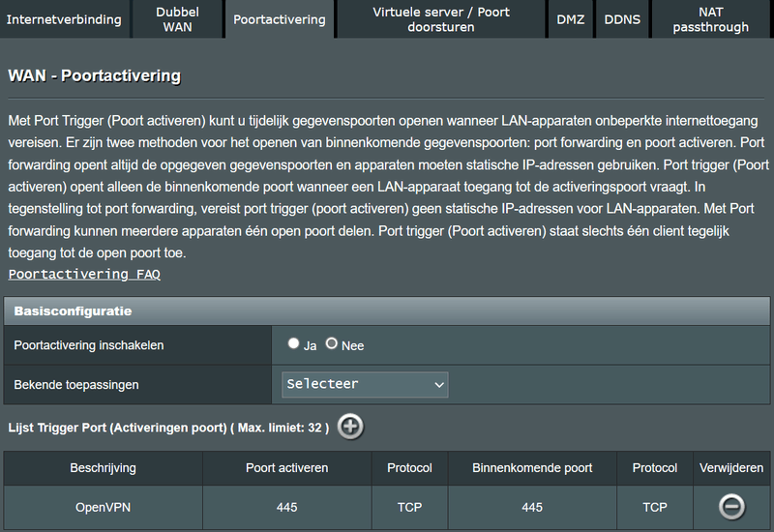Screen dimensions: 774x532
Task: Click the 445 value under Poort activeren
Action: [x=286, y=507]
